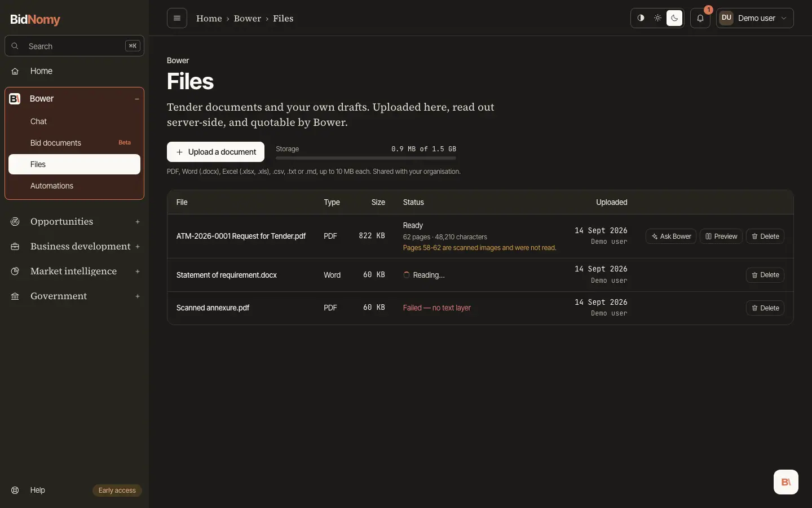Select dark theme moon icon
The height and width of the screenshot is (508, 812).
(x=674, y=18)
